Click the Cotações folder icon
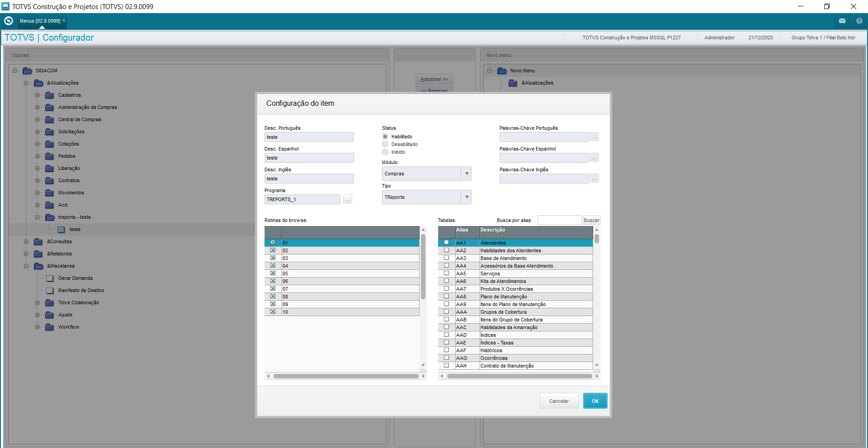The width and height of the screenshot is (868, 448). (49, 144)
